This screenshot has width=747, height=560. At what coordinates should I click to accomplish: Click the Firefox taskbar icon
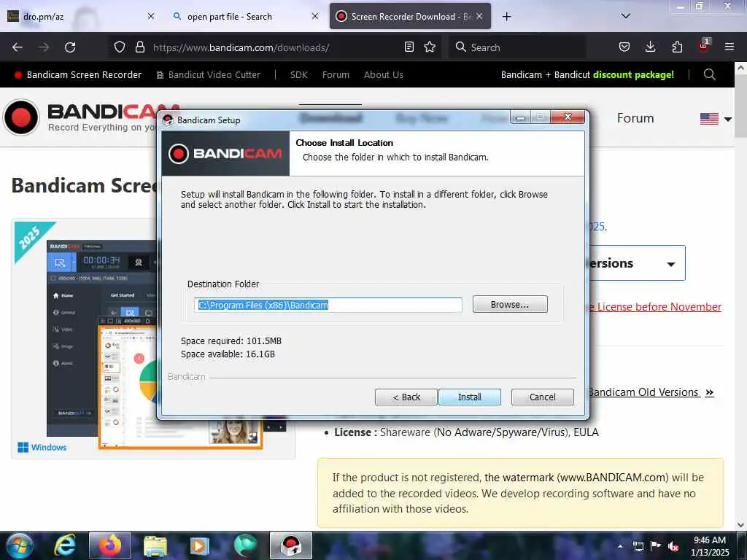110,545
